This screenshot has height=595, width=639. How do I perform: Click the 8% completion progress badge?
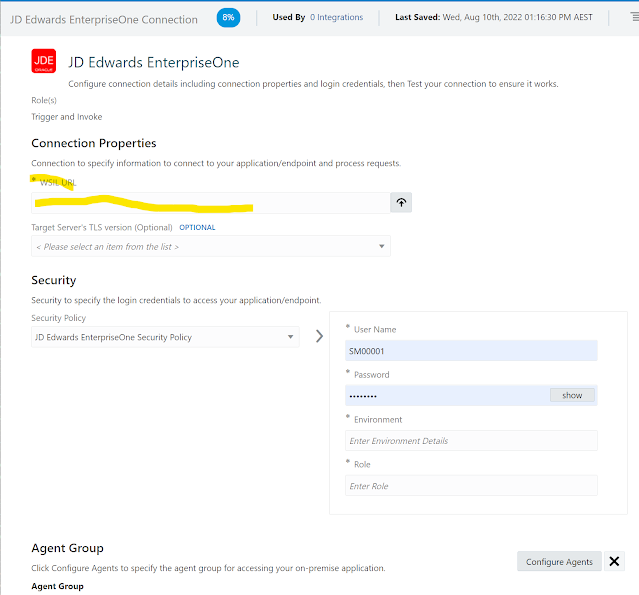pos(228,18)
